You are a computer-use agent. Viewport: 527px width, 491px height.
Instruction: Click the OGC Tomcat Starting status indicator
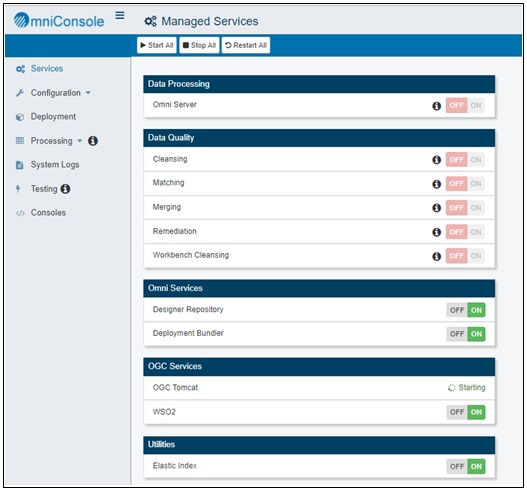(x=467, y=387)
